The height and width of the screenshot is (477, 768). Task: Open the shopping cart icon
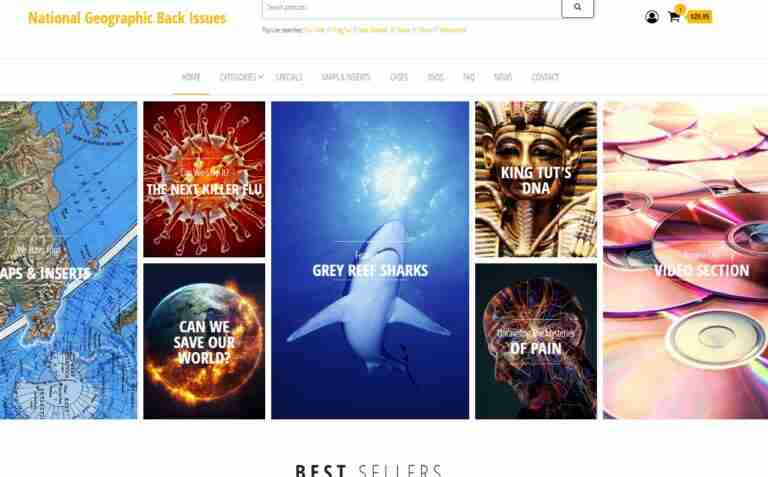674,17
